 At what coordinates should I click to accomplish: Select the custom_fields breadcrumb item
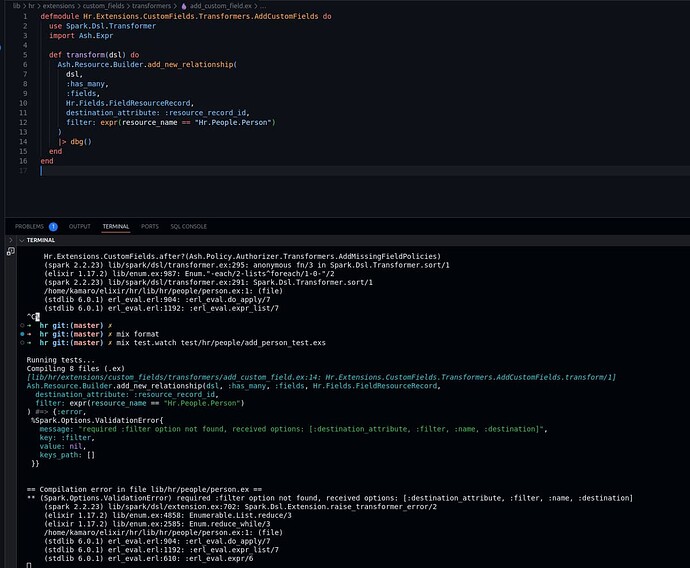click(x=104, y=6)
